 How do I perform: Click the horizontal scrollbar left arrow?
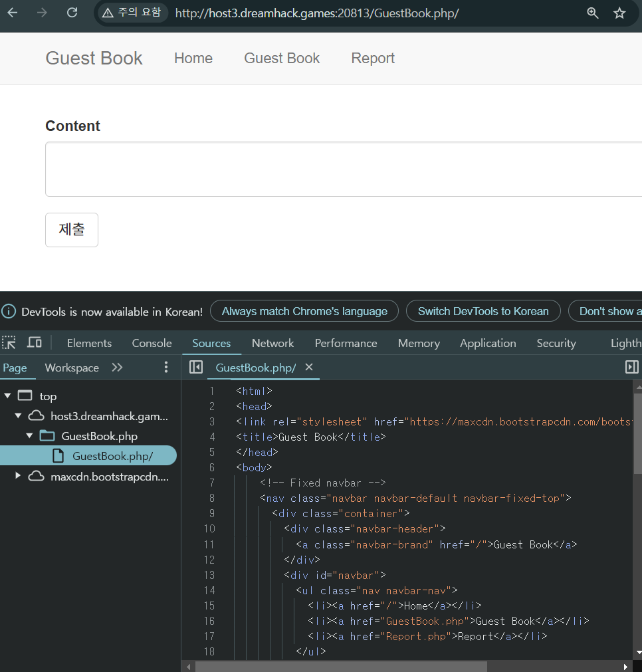(188, 667)
